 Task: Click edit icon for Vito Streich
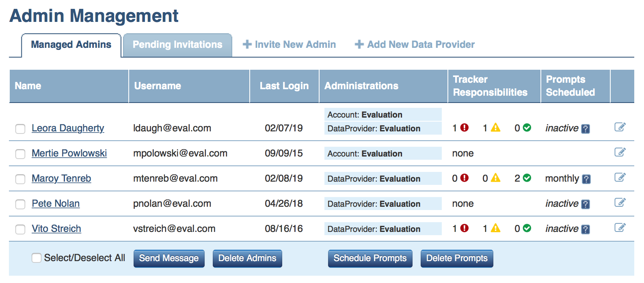[620, 228]
